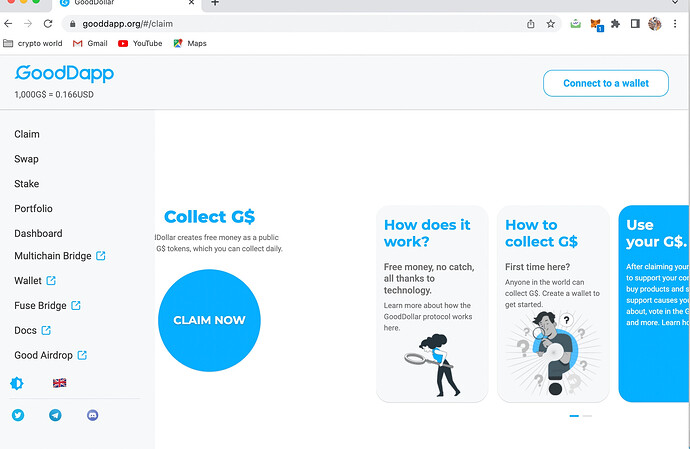
Task: Open Portfolio from the sidebar
Action: point(33,209)
